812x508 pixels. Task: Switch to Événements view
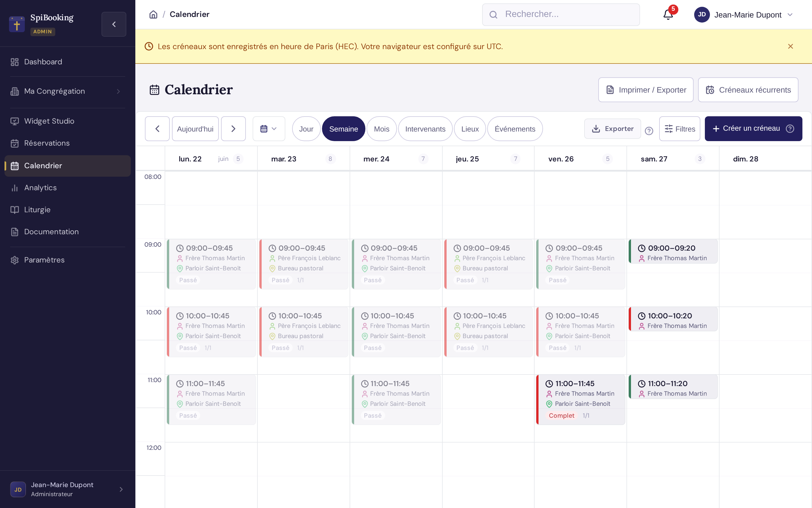click(515, 129)
